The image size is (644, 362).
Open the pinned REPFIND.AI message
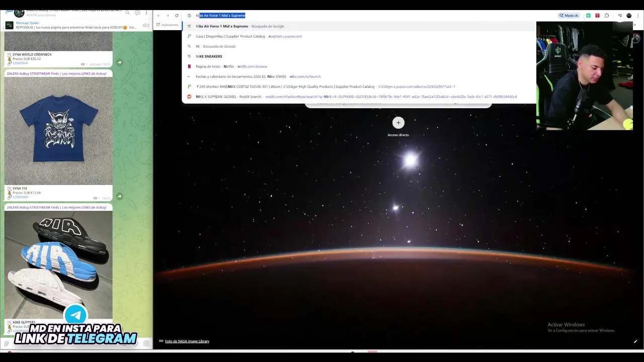pyautogui.click(x=75, y=25)
